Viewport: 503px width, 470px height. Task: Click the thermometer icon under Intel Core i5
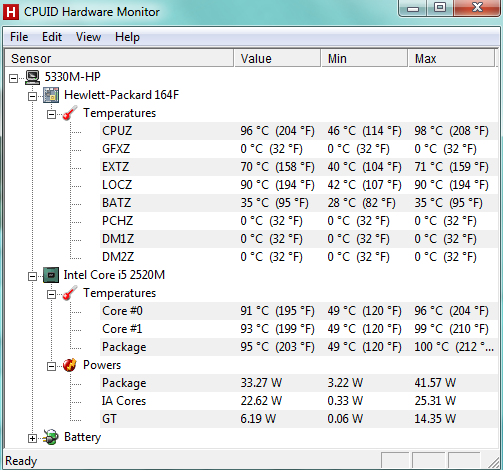coord(70,293)
